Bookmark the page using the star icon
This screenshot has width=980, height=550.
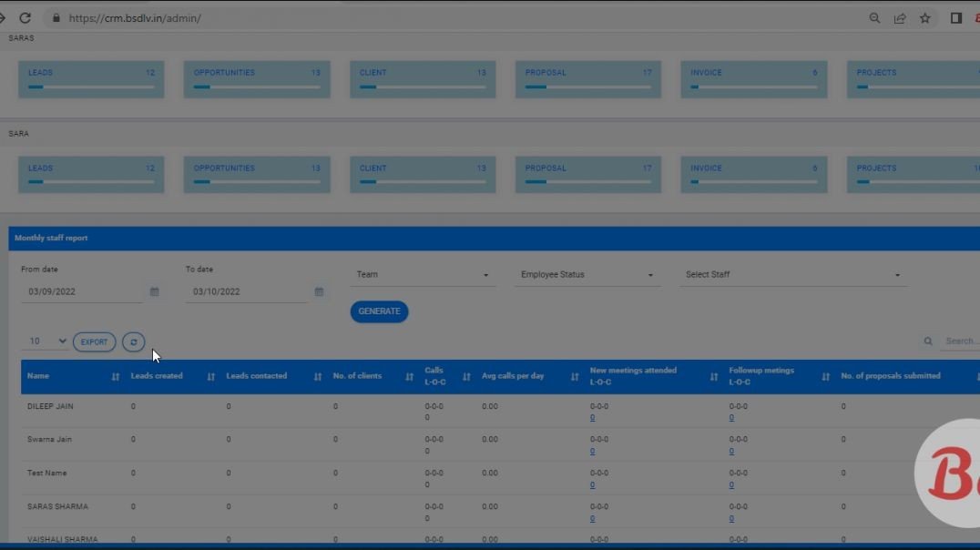pos(924,17)
